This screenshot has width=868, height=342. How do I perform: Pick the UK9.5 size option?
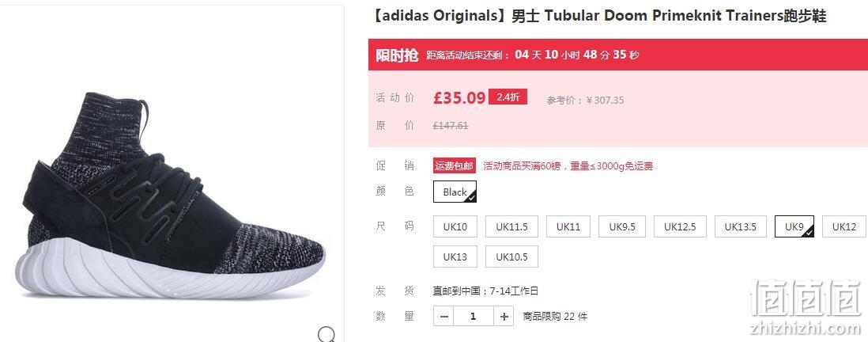click(622, 226)
